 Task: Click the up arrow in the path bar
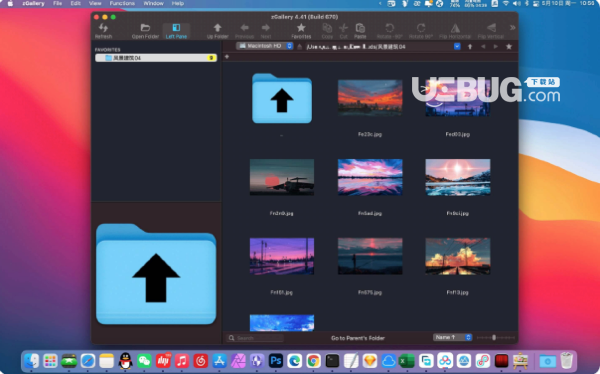470,46
